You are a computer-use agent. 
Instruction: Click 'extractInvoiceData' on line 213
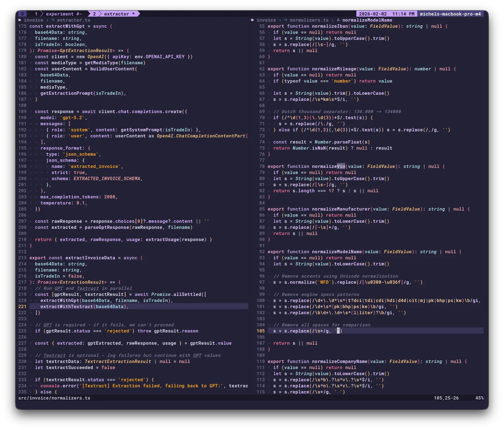(90, 258)
